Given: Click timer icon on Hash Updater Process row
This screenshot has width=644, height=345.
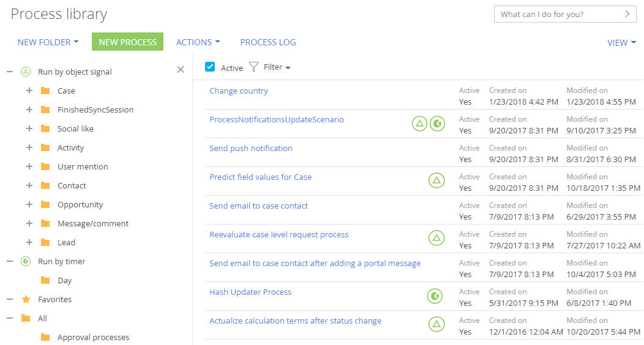Looking at the screenshot, I should 435,296.
